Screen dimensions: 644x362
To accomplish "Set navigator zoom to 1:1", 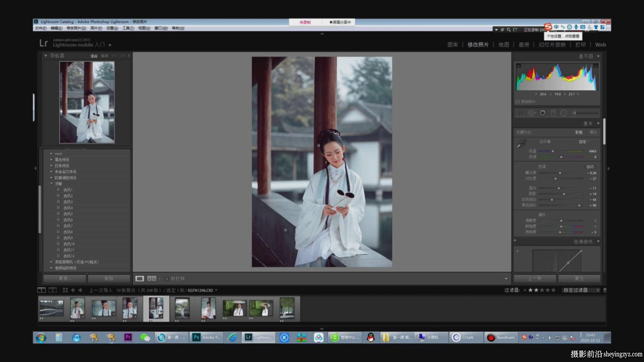I will [114, 56].
